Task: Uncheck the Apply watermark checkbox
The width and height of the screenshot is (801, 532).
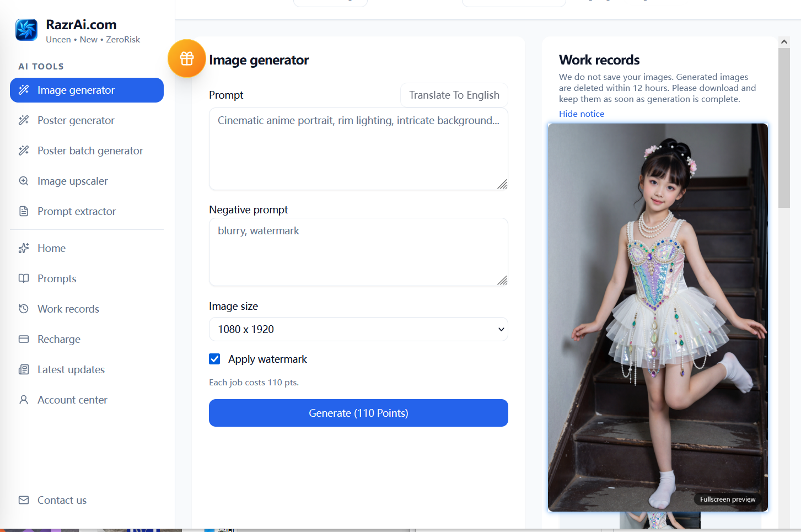Action: pyautogui.click(x=215, y=359)
